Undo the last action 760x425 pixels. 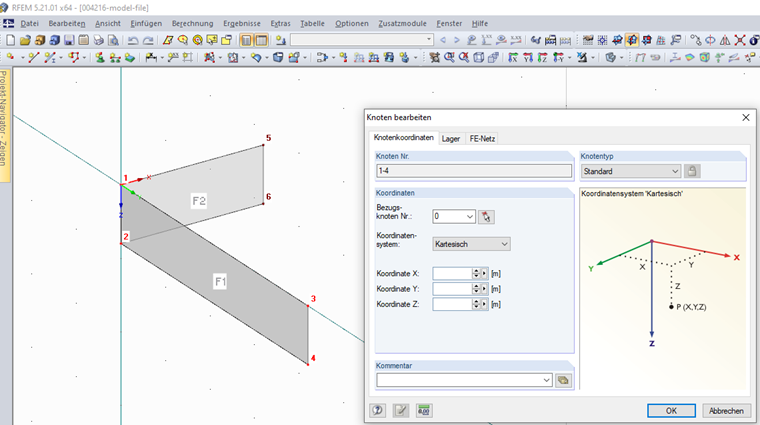pyautogui.click(x=133, y=40)
